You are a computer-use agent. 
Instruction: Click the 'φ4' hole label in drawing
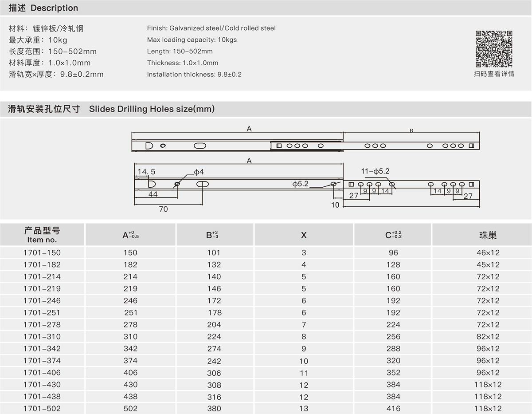199,172
